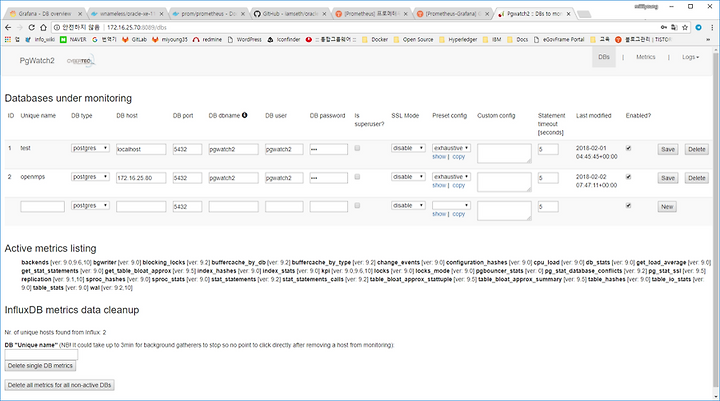
Task: Click Custom config textarea for test row
Action: [x=504, y=153]
